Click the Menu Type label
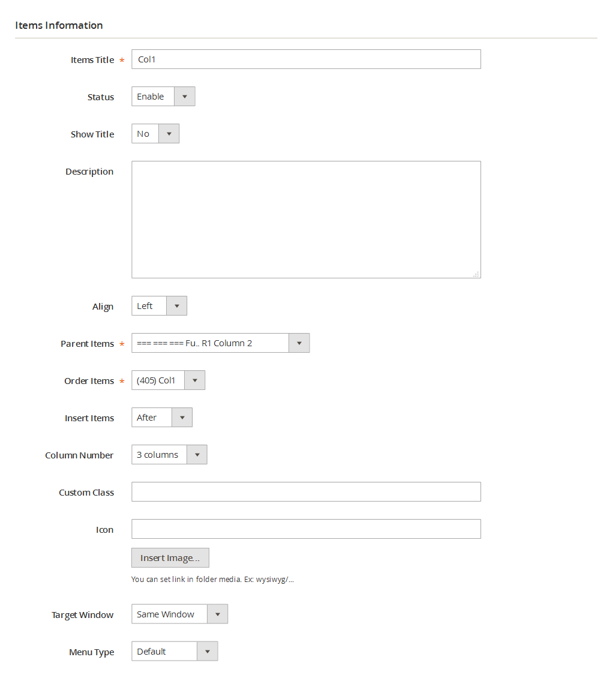The height and width of the screenshot is (693, 616). click(92, 652)
